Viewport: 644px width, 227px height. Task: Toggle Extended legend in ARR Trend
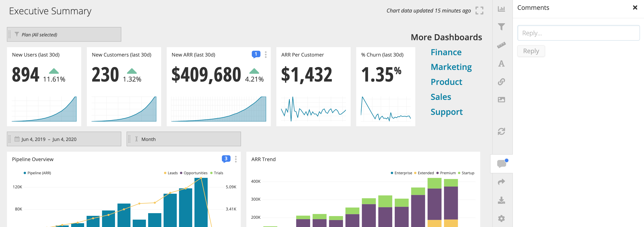[424, 173]
